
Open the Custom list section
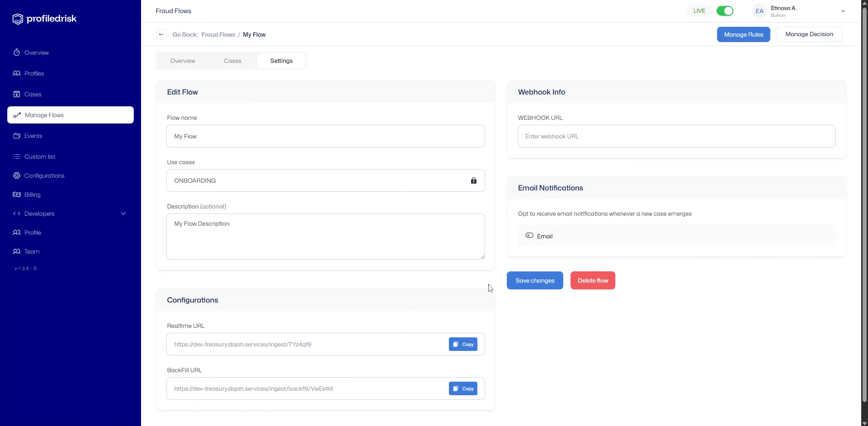click(40, 156)
